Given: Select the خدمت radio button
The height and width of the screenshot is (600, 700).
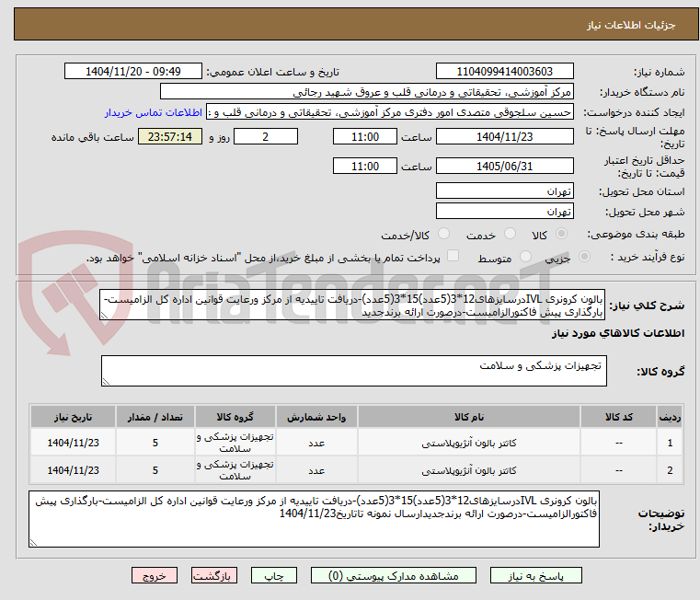Looking at the screenshot, I should [x=510, y=234].
